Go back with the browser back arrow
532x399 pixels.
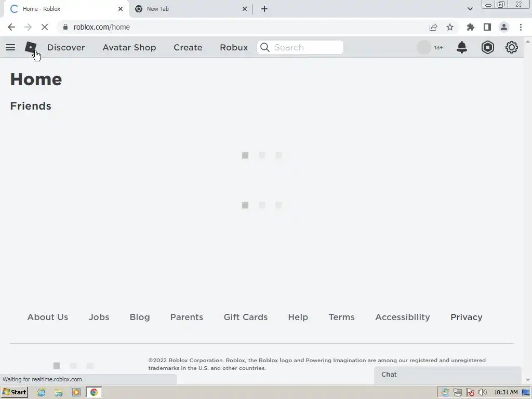pyautogui.click(x=11, y=27)
